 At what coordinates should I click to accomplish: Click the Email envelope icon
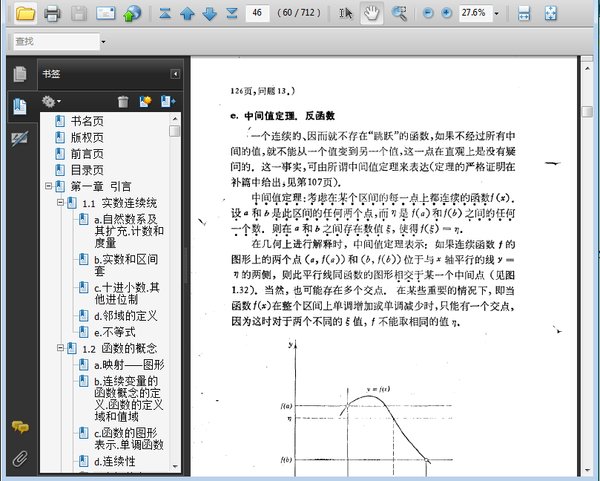[x=106, y=13]
